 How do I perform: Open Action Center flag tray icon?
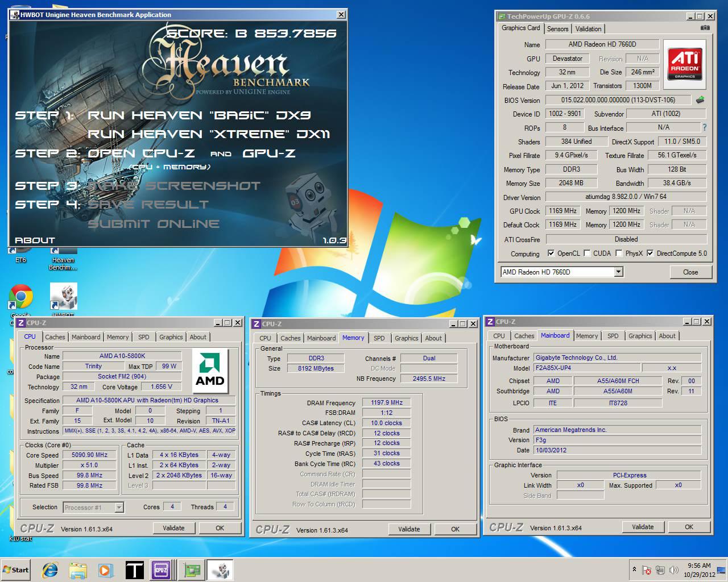647,570
